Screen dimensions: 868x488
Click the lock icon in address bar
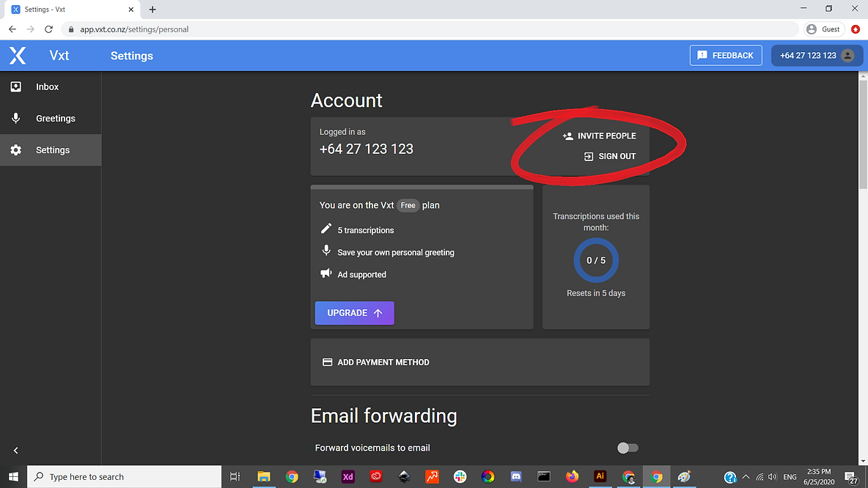[x=71, y=29]
